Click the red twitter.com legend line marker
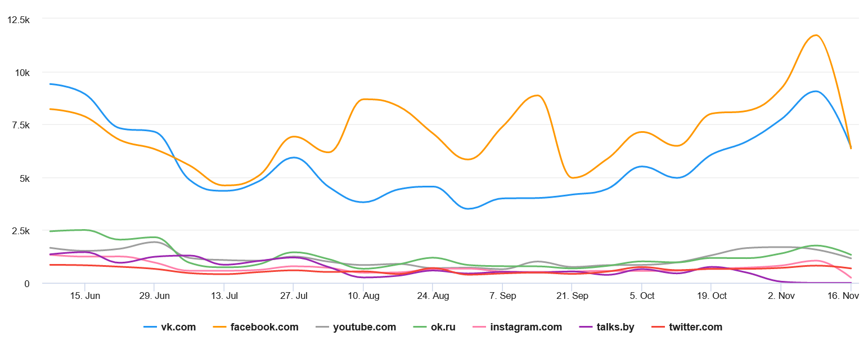Image resolution: width=868 pixels, height=340 pixels. click(658, 327)
